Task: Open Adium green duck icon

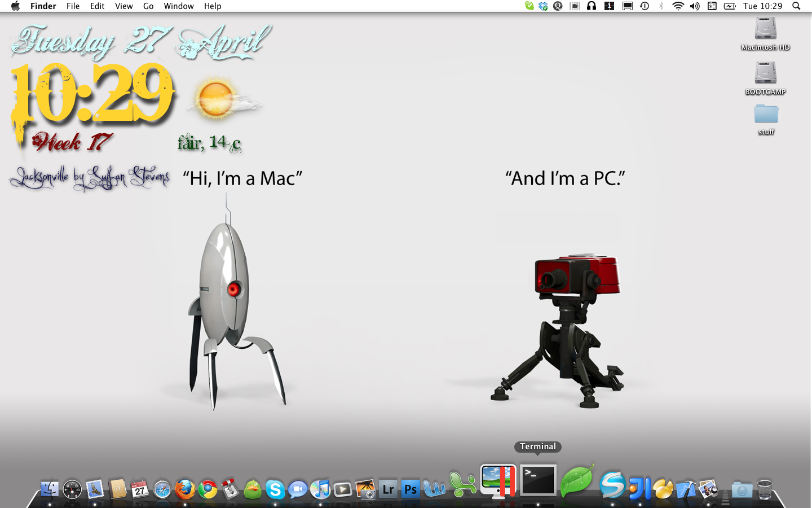Action: click(x=253, y=489)
